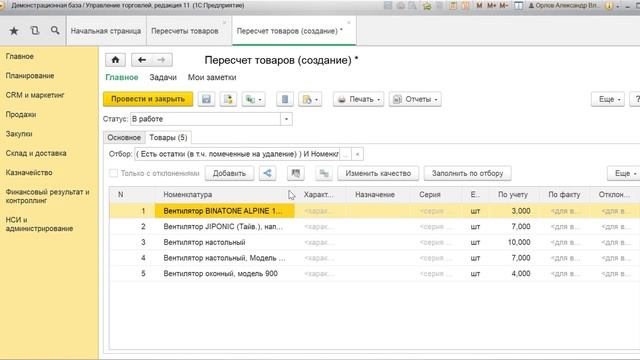Open Главное link under the document title
640x360 pixels.
122,77
